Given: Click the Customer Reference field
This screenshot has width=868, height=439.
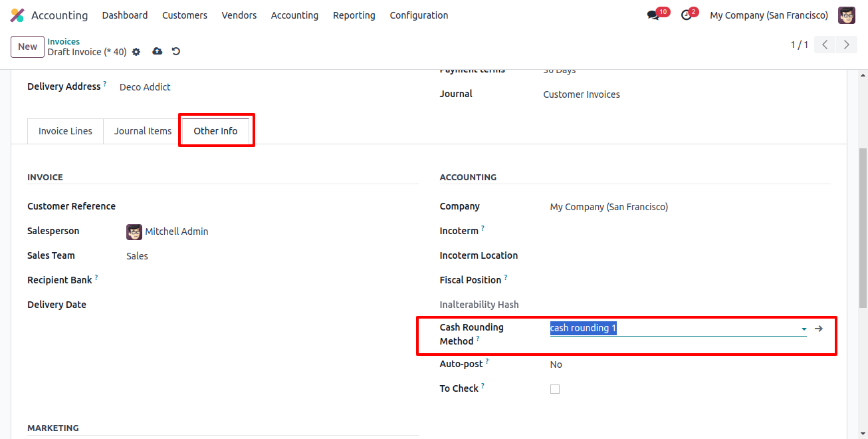Looking at the screenshot, I should coord(272,207).
